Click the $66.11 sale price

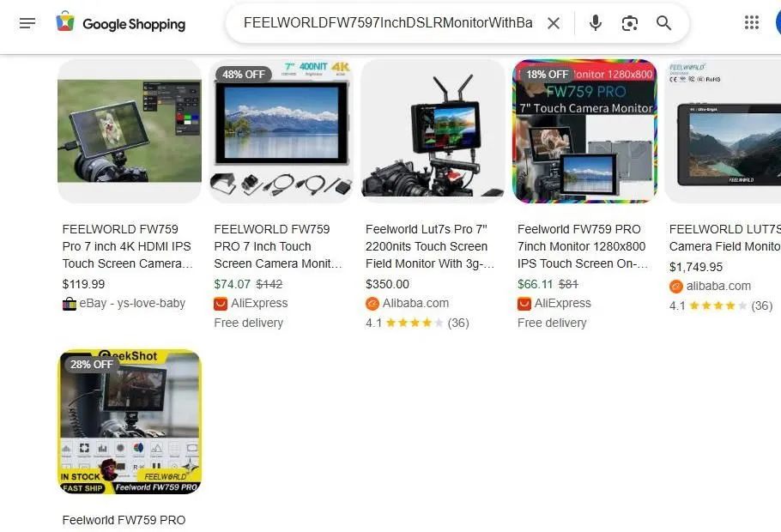point(536,284)
